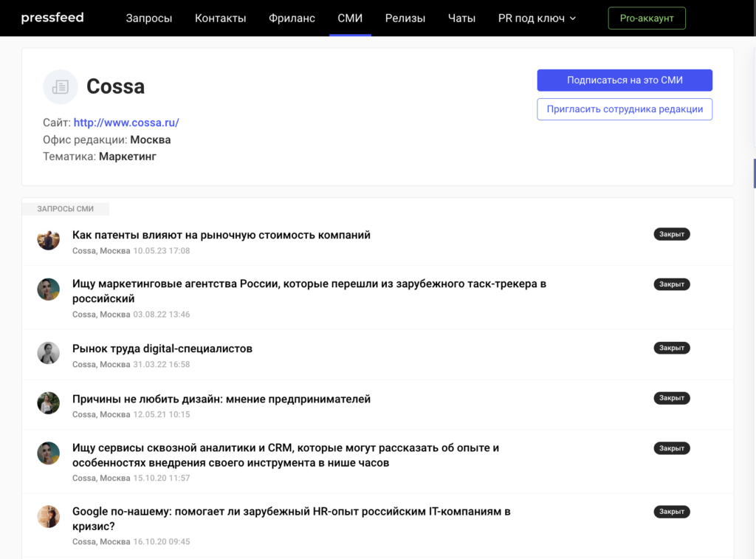756x559 pixels.
Task: Click the date 10.05.23 17:08
Action: [162, 251]
